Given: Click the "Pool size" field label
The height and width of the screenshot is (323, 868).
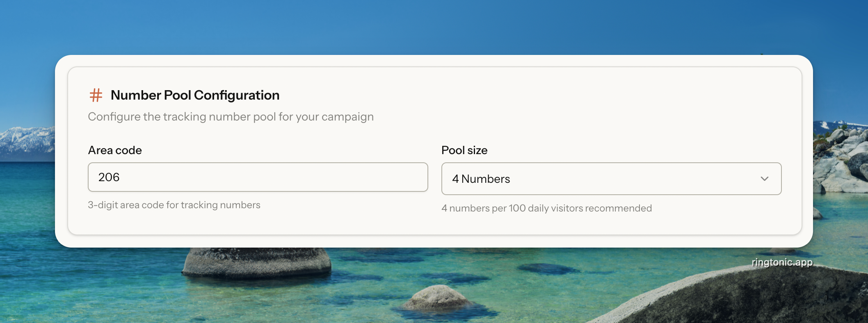Looking at the screenshot, I should coord(464,150).
